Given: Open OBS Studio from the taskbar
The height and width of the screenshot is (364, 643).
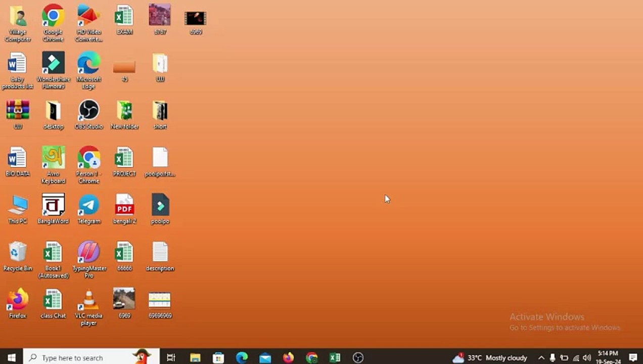Looking at the screenshot, I should point(358,357).
